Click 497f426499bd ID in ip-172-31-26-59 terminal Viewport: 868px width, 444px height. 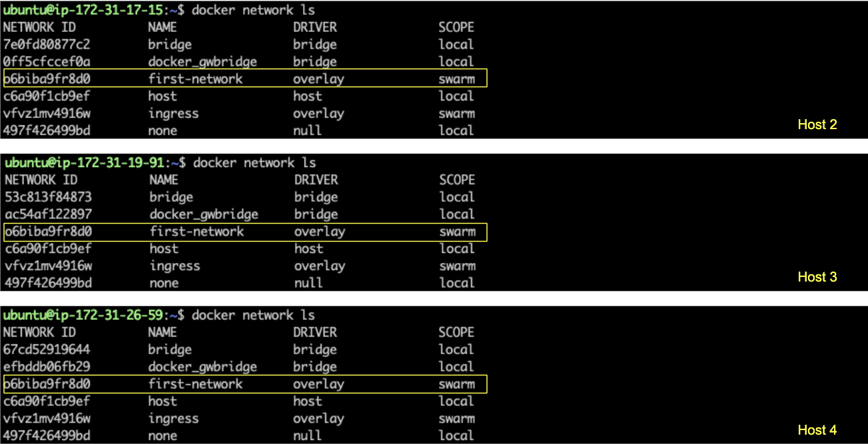[x=47, y=436]
